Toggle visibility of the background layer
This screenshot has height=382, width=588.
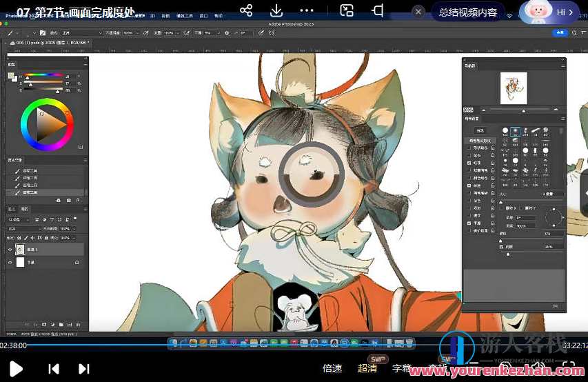10,263
